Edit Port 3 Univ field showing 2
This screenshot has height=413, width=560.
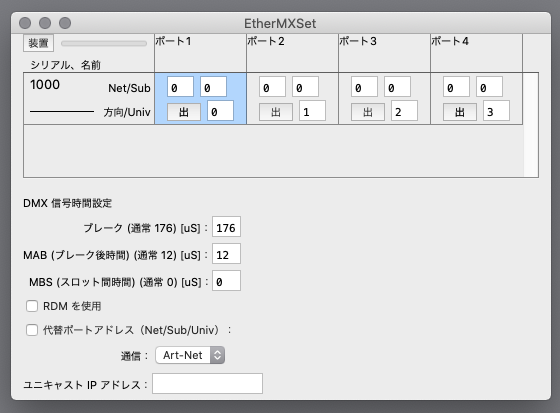tap(405, 111)
